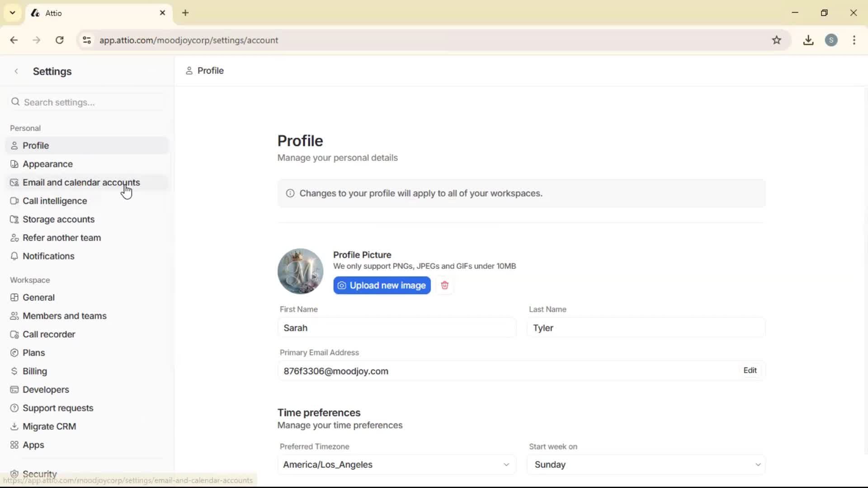Click the Refer another team icon

tap(14, 238)
